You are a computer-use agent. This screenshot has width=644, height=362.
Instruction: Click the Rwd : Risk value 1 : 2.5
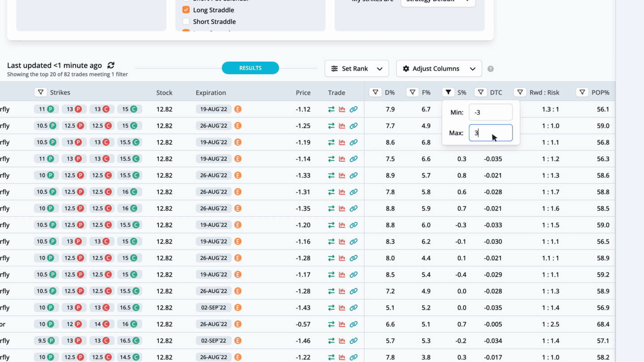[551, 324]
